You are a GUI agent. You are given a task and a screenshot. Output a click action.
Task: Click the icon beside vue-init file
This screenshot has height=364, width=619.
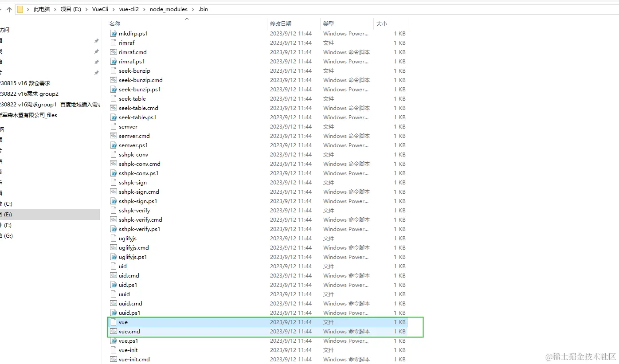[114, 350]
